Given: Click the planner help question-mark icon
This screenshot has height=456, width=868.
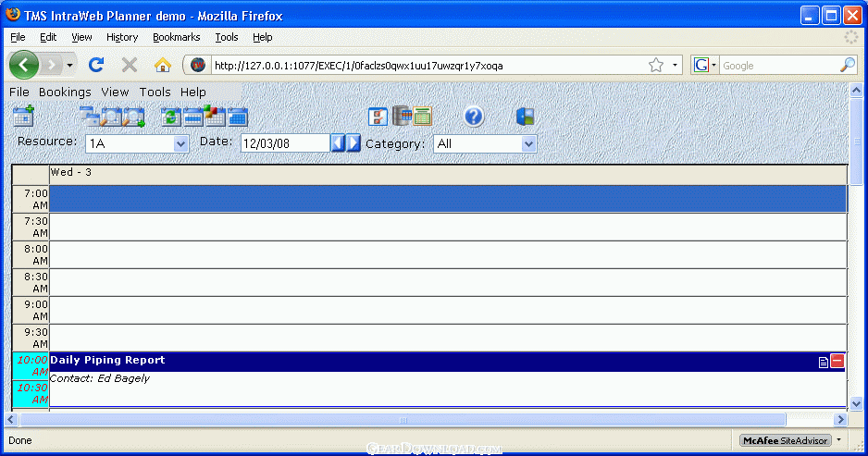Looking at the screenshot, I should click(474, 117).
